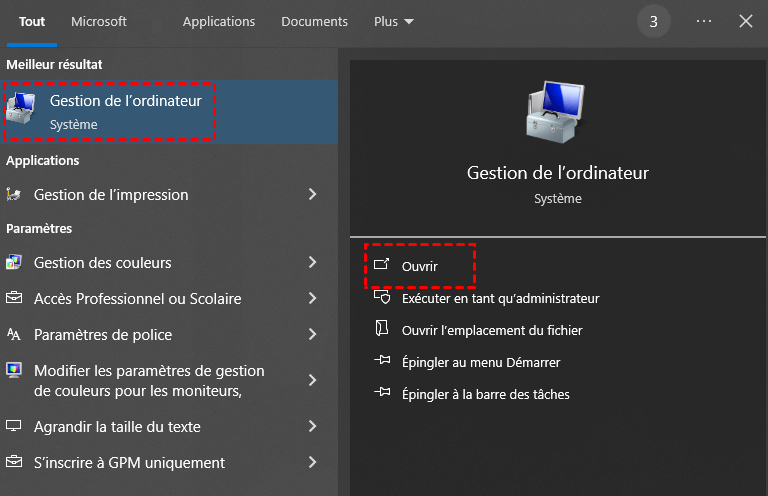Viewport: 768px width, 496px height.
Task: Click the rewards badge showing 3
Action: (x=653, y=22)
